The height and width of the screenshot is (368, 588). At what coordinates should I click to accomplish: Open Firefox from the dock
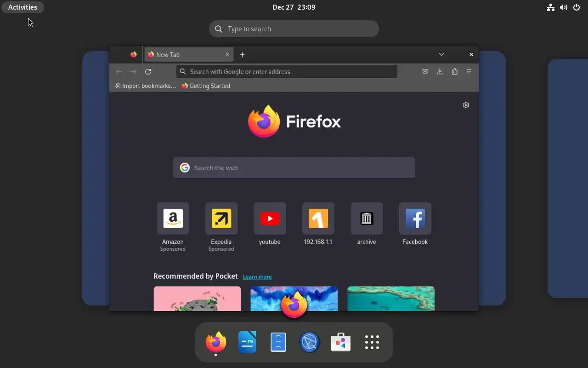[216, 342]
